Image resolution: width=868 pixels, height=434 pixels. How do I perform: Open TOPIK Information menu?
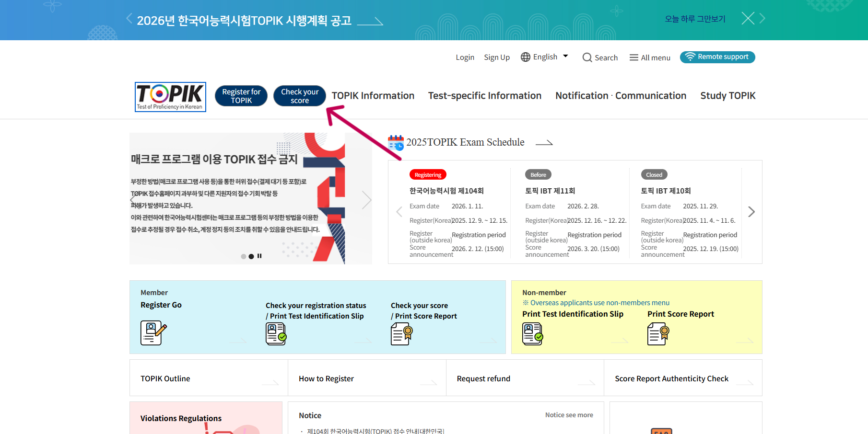(x=373, y=96)
